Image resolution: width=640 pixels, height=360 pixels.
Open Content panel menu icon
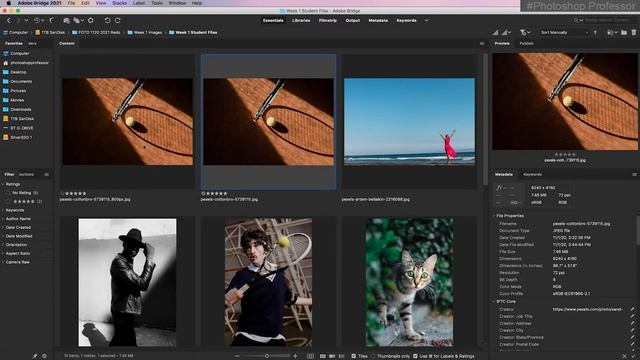click(x=482, y=43)
